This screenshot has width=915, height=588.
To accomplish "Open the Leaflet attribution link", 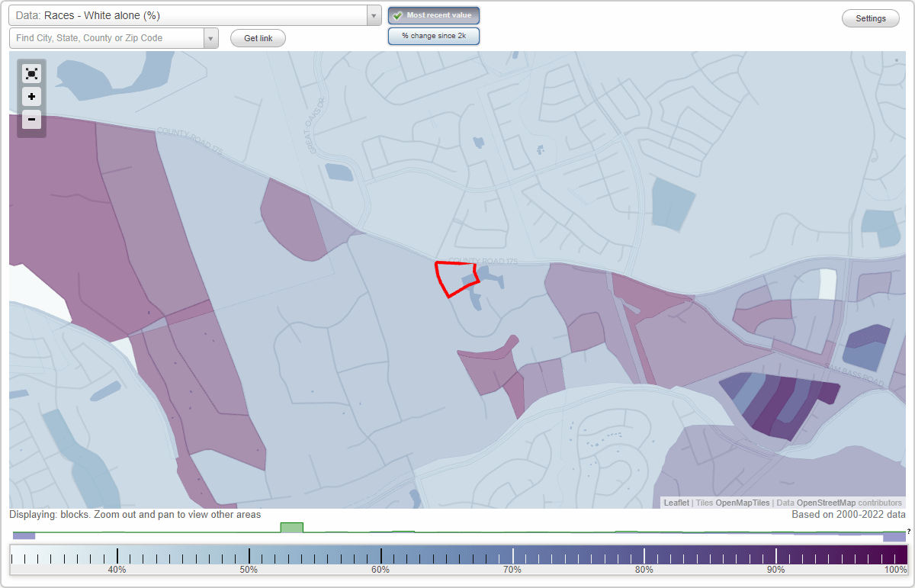I will point(676,503).
